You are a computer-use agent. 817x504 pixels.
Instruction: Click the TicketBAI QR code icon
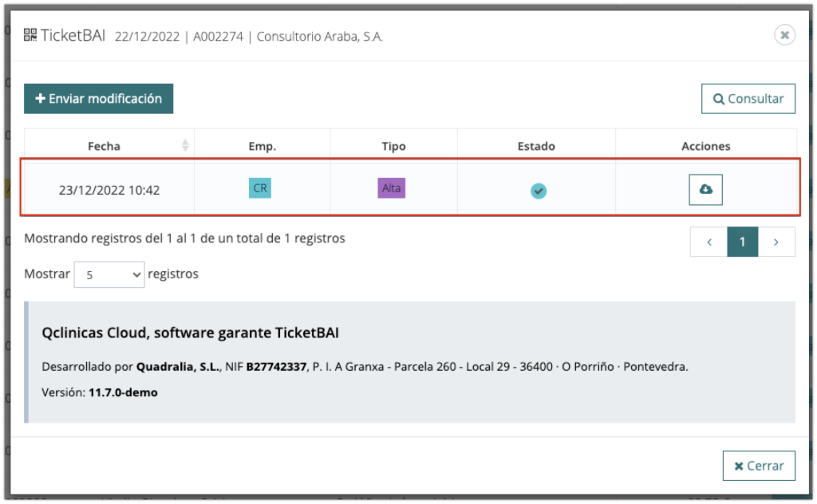tap(30, 34)
